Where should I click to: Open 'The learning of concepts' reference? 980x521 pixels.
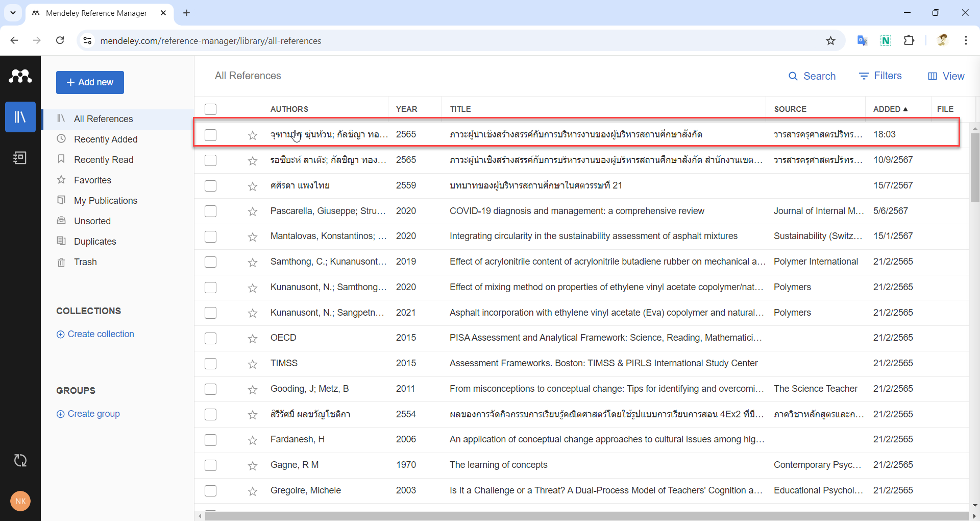coord(499,465)
